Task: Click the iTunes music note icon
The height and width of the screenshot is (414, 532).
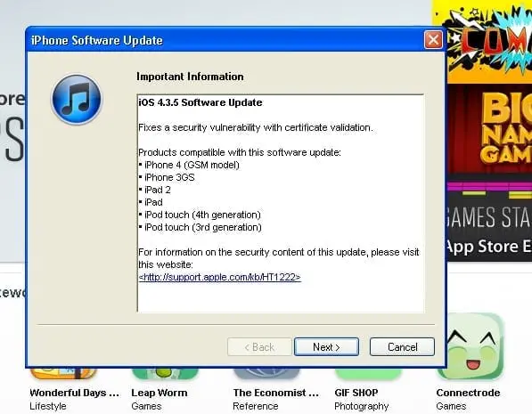Action: (x=77, y=100)
